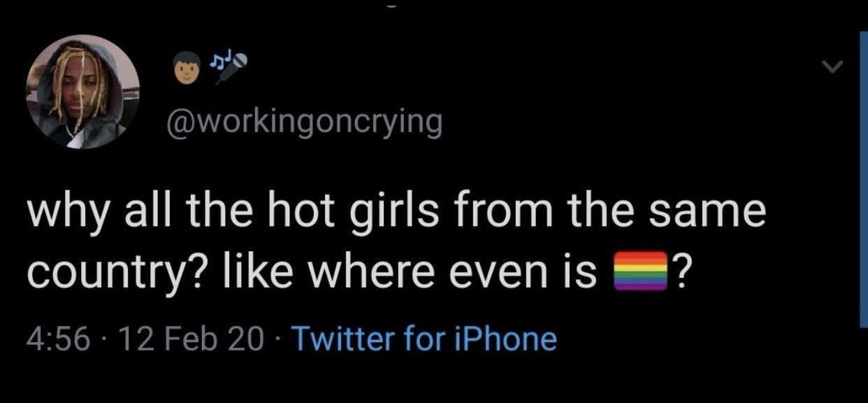868x403 pixels.
Task: Open the tweet author's profile picture
Action: [82, 92]
